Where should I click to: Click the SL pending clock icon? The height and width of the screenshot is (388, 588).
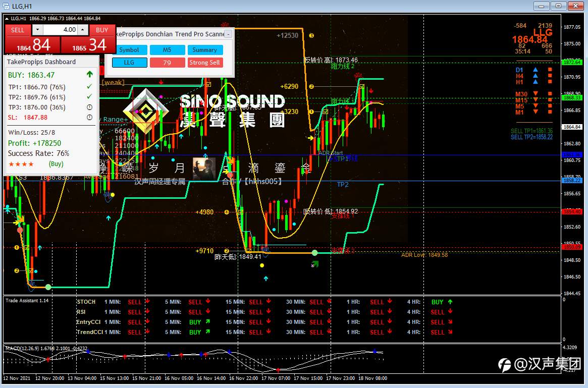pyautogui.click(x=90, y=117)
